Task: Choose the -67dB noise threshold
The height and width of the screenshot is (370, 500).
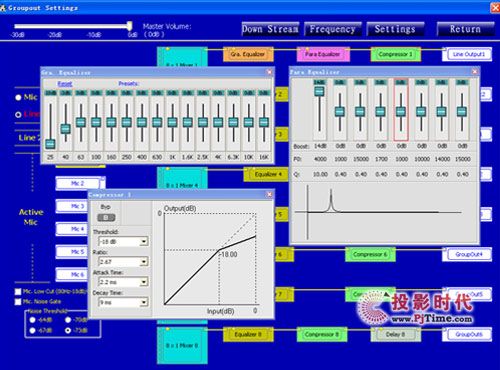Action: click(32, 330)
